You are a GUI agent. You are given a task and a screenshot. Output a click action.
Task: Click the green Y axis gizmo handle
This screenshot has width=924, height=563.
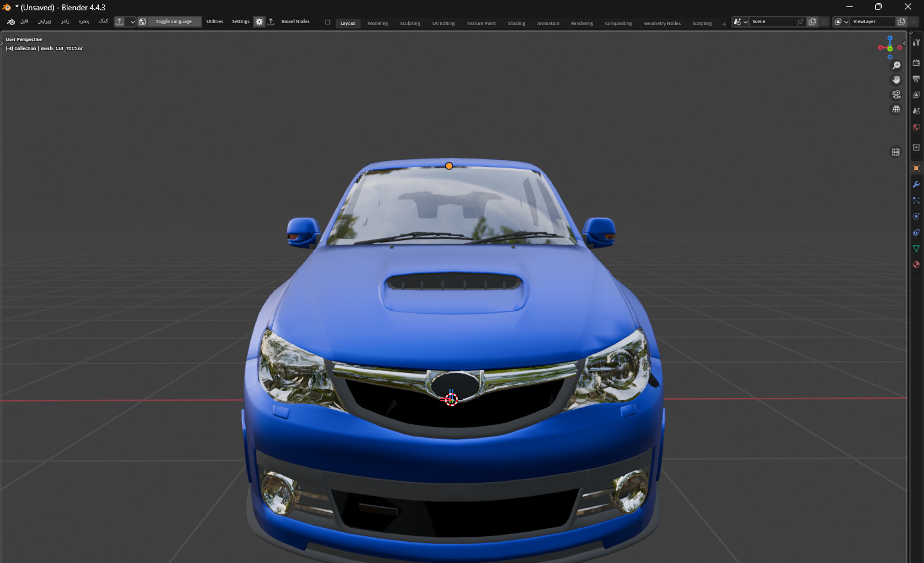[890, 49]
